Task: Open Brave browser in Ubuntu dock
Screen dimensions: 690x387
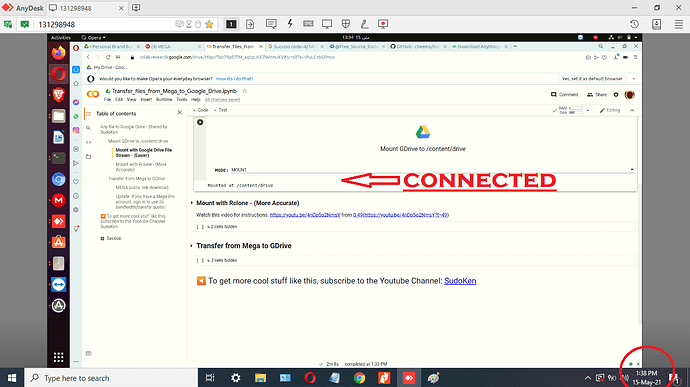Action: (59, 94)
